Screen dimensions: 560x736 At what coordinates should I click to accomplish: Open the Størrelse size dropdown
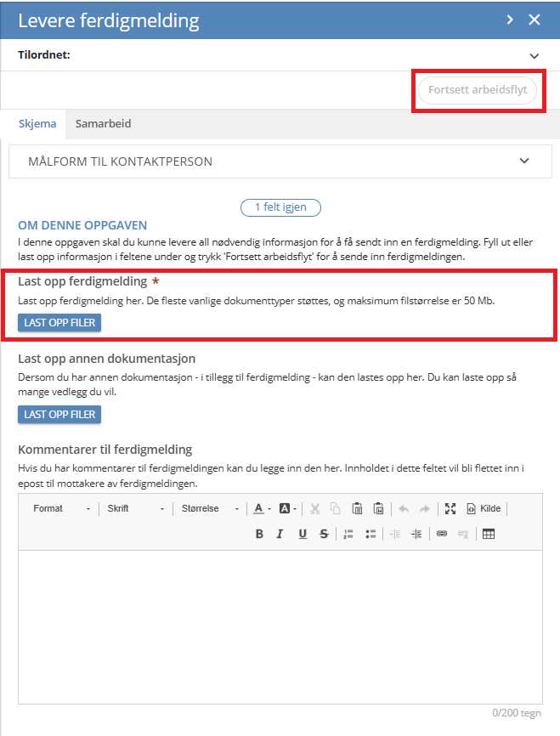(x=209, y=508)
